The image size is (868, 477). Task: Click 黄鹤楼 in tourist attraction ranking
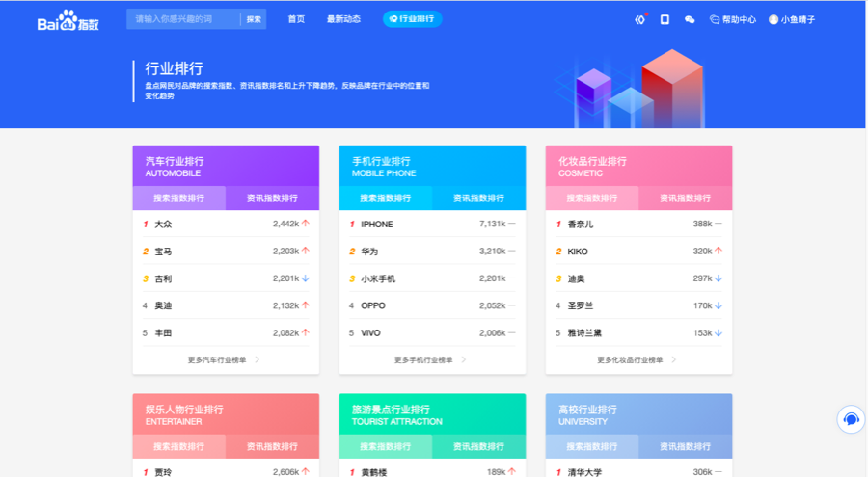click(x=374, y=472)
